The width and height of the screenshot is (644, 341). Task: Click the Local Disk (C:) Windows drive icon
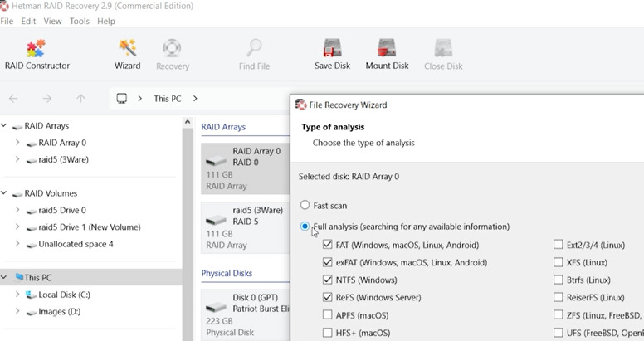pos(31,295)
